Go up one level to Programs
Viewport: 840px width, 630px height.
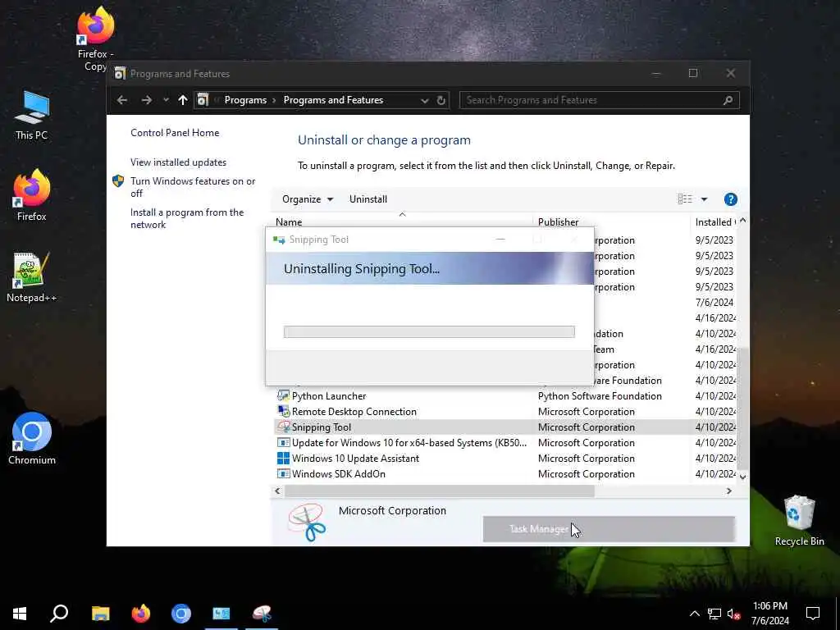183,100
